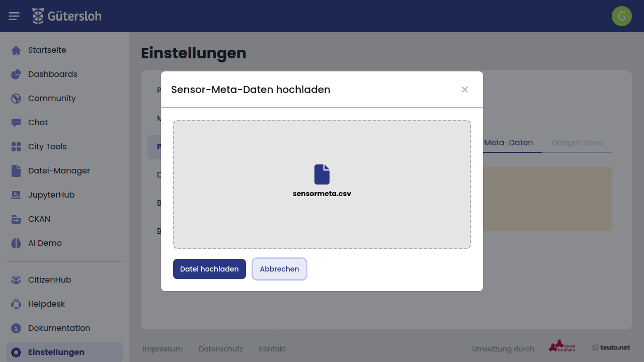The width and height of the screenshot is (644, 362).
Task: Close the upload dialog with X
Action: pos(465,89)
